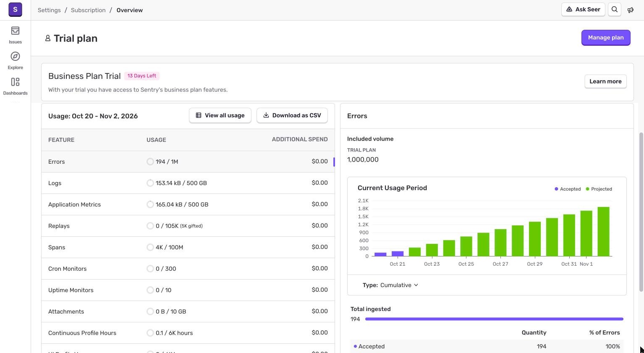Select the Attachments row label
Viewport: 644px width, 353px height.
coord(66,311)
